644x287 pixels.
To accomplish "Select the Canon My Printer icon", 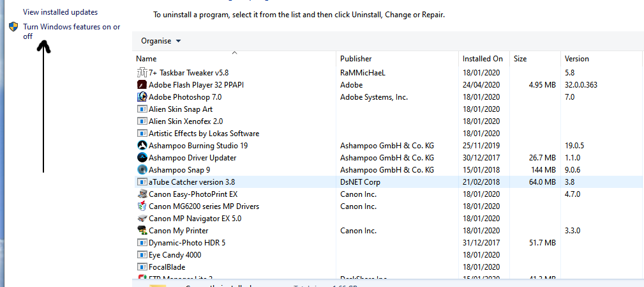I will tap(142, 231).
